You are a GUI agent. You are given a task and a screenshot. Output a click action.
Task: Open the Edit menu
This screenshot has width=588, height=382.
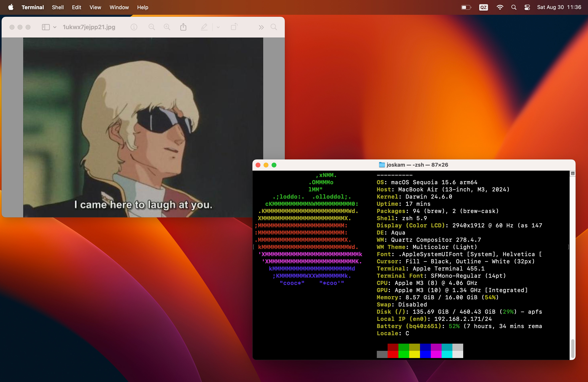(x=76, y=7)
